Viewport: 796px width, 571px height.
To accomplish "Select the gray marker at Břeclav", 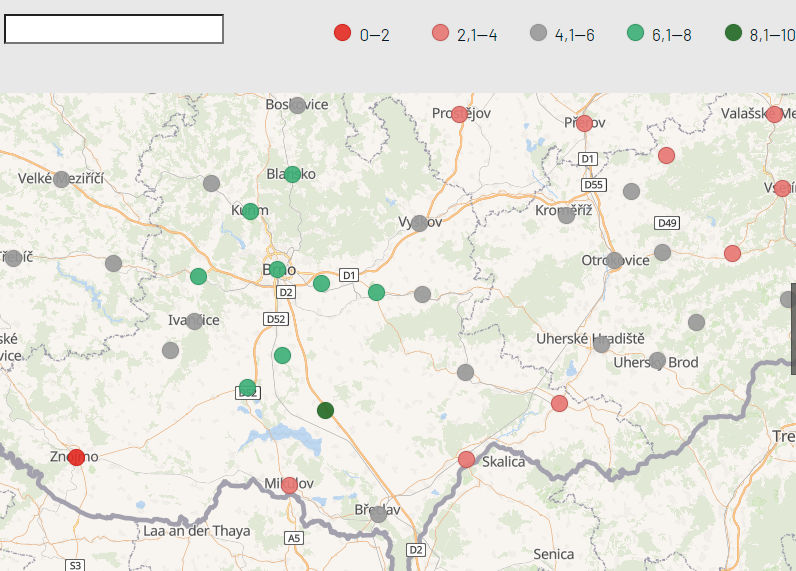I will pyautogui.click(x=378, y=514).
